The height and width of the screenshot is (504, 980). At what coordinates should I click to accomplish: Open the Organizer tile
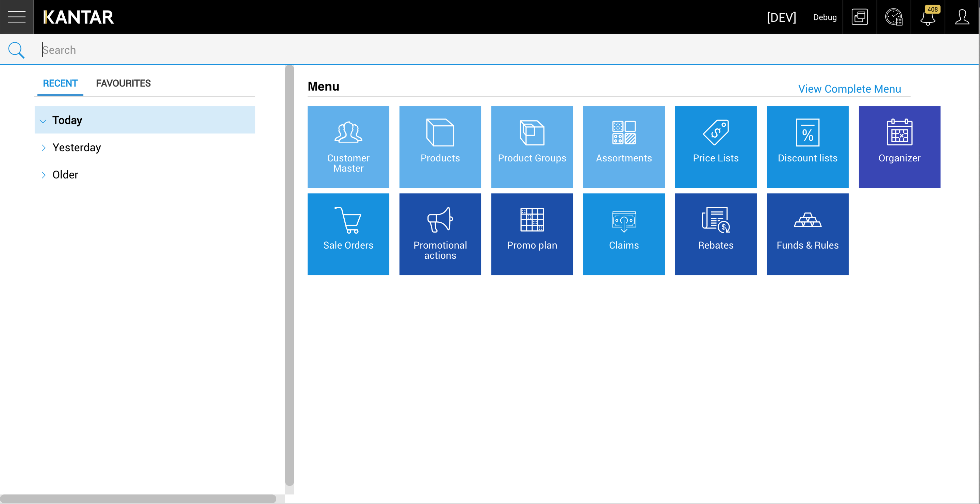click(x=899, y=147)
